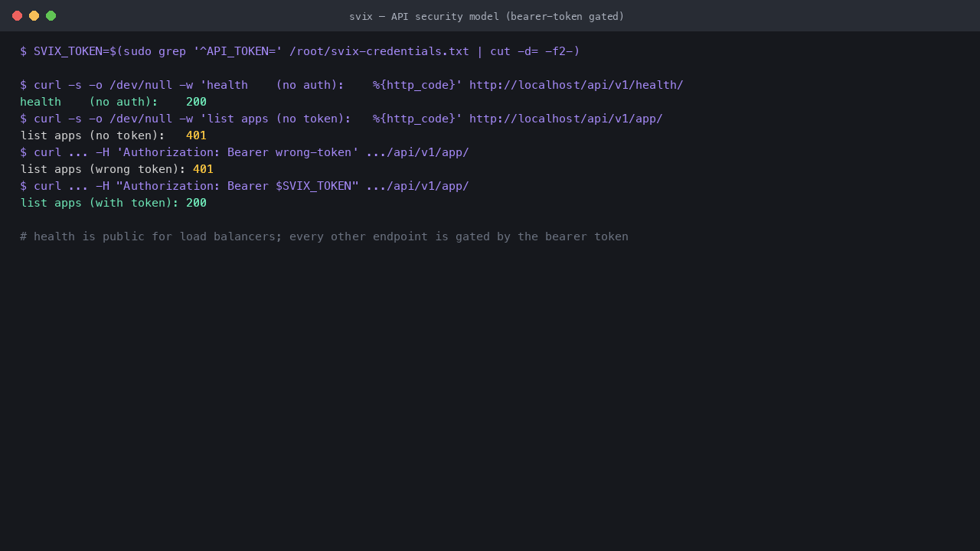Click the 200 status after 'list apps (with token)'
The image size is (980, 551).
tap(196, 203)
